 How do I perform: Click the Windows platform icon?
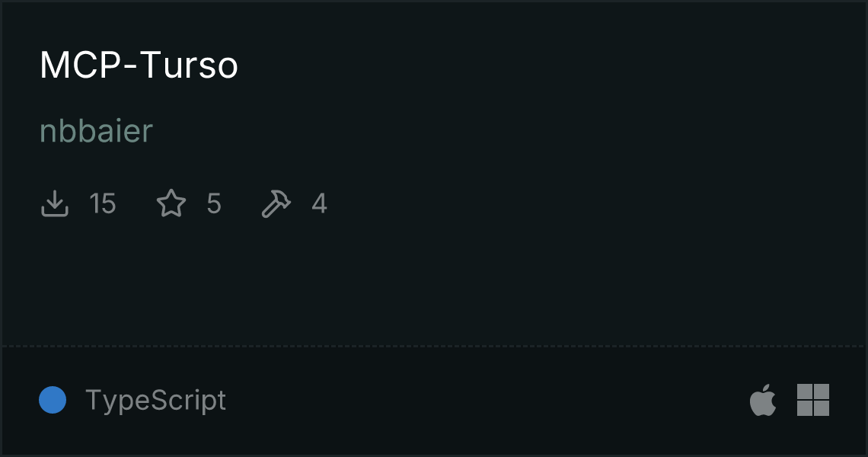813,399
